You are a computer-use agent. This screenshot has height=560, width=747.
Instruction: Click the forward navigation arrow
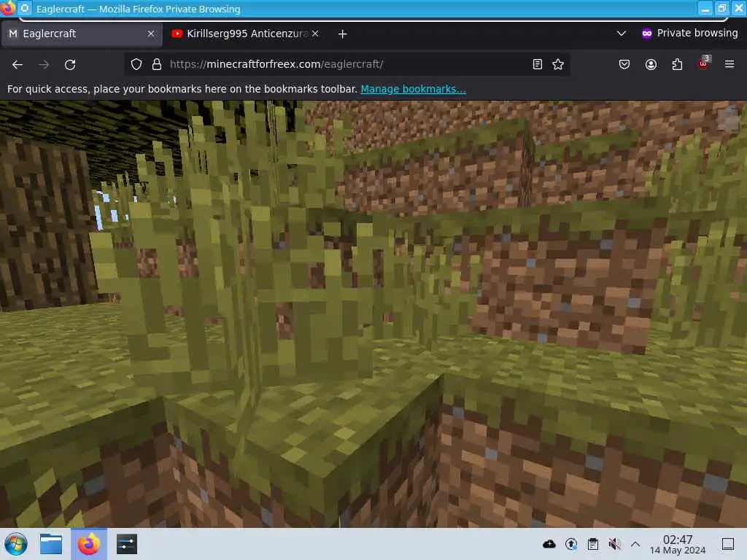pyautogui.click(x=43, y=64)
